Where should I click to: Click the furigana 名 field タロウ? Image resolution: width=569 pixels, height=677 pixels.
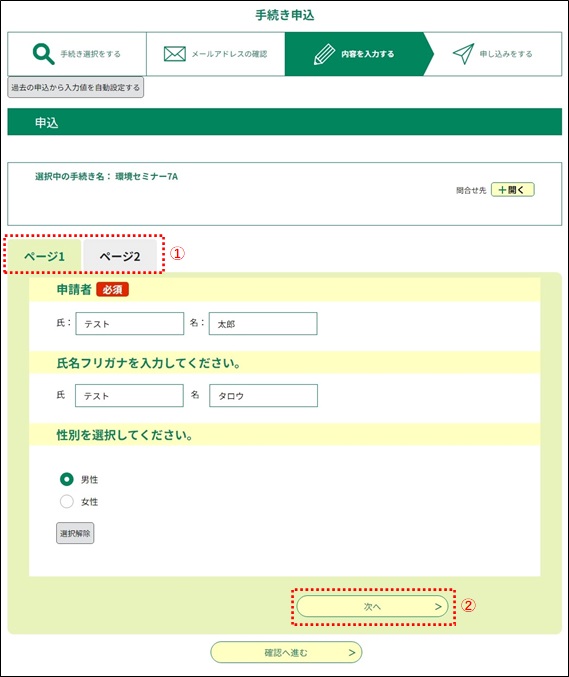click(x=263, y=395)
